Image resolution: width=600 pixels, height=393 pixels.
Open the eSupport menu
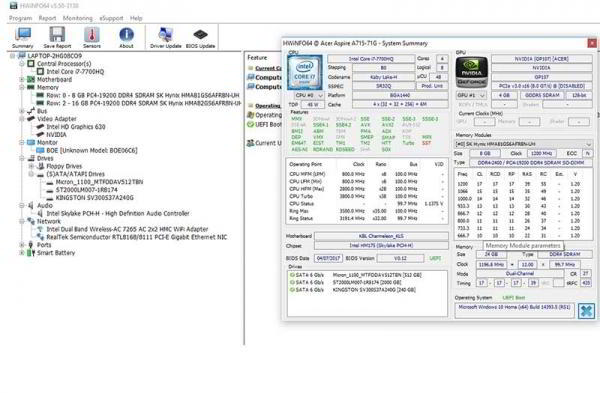click(x=111, y=18)
